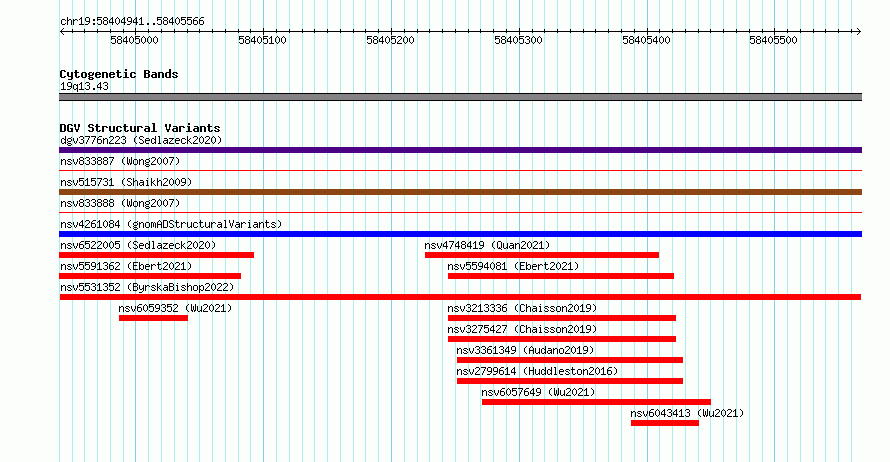Image resolution: width=890 pixels, height=462 pixels.
Task: Click the short red bar under nsv6043413
Action: pyautogui.click(x=665, y=423)
